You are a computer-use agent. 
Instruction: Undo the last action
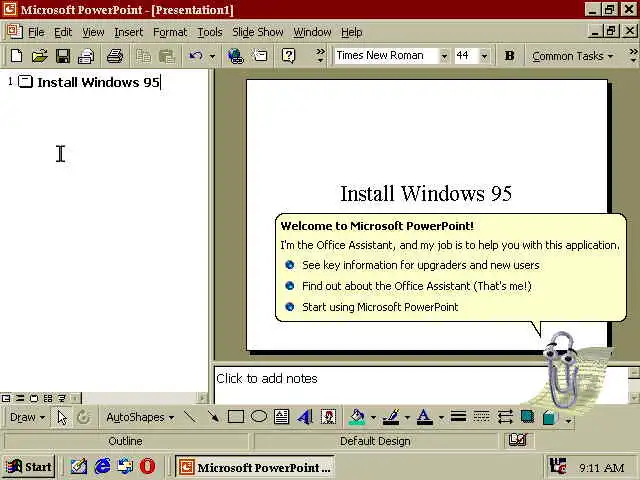click(x=196, y=56)
